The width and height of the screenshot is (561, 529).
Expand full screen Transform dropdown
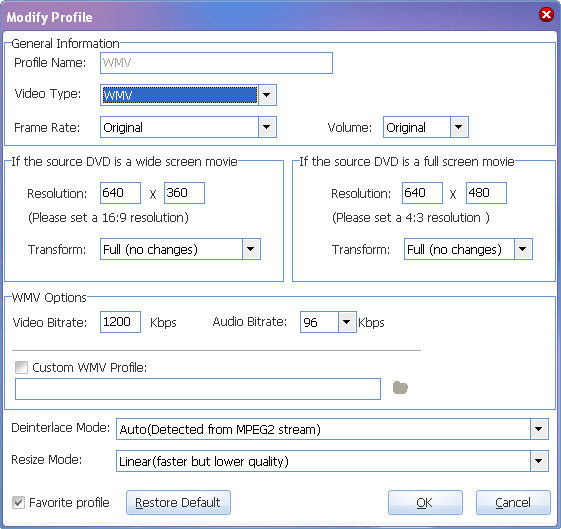(523, 249)
